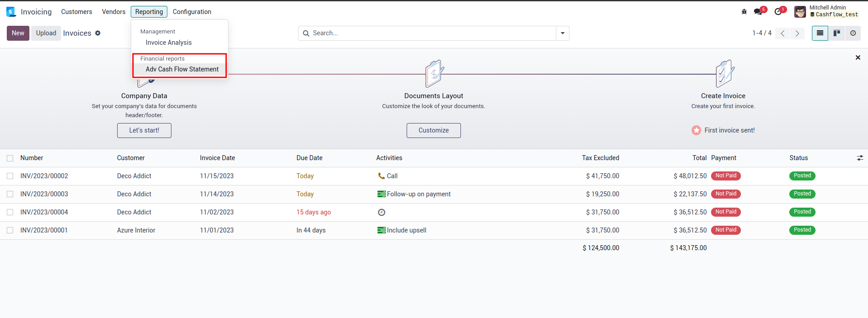Check the INV/2023/00001 row checkbox
The image size is (868, 318).
(x=10, y=230)
